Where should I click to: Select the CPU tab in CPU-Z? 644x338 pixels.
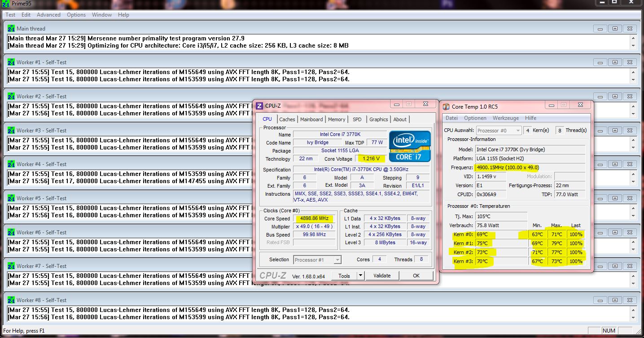[267, 119]
